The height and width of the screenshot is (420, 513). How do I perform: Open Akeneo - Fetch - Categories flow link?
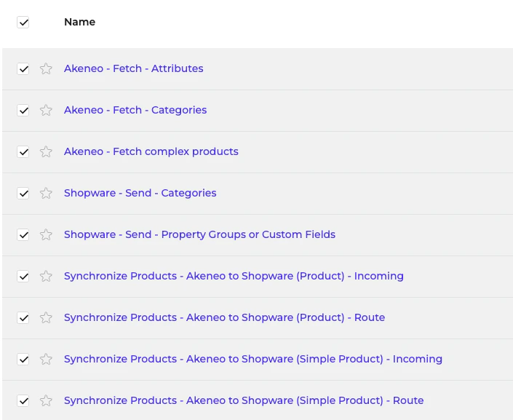click(135, 110)
